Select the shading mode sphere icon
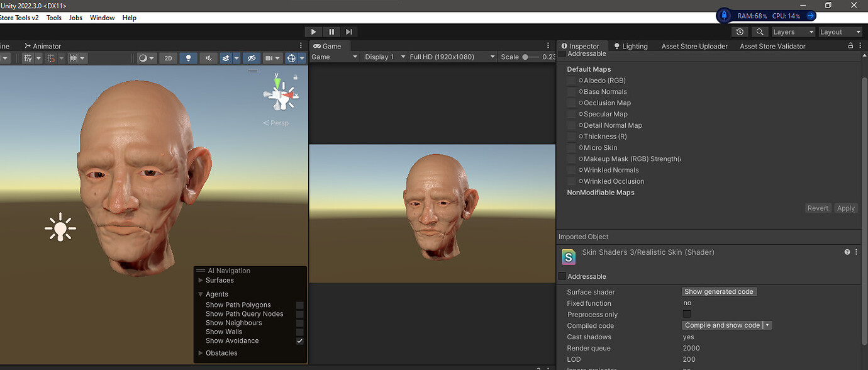Viewport: 868px width, 370px height. [x=143, y=58]
